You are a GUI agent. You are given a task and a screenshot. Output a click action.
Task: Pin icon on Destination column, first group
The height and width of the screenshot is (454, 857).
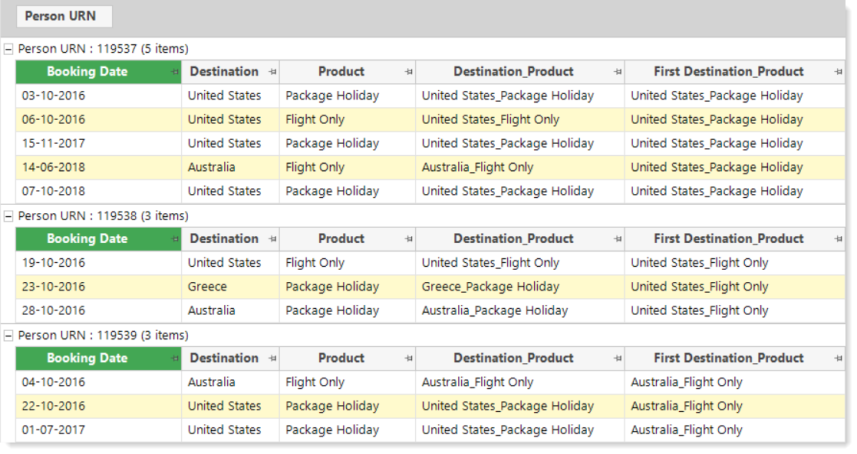(x=272, y=72)
